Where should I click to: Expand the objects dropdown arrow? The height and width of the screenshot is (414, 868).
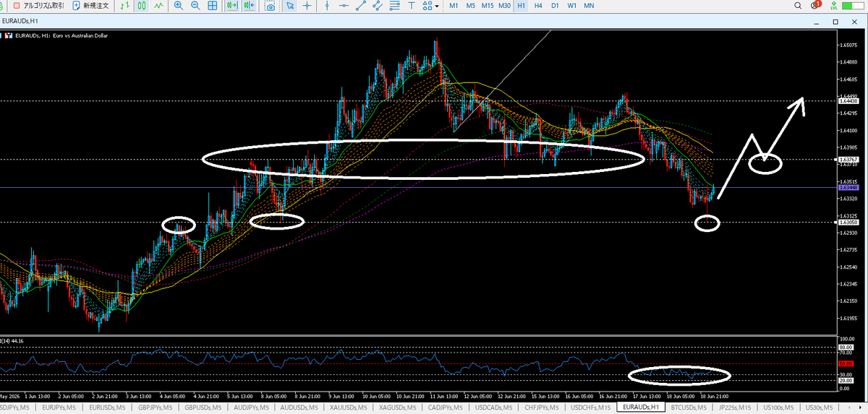point(437,6)
